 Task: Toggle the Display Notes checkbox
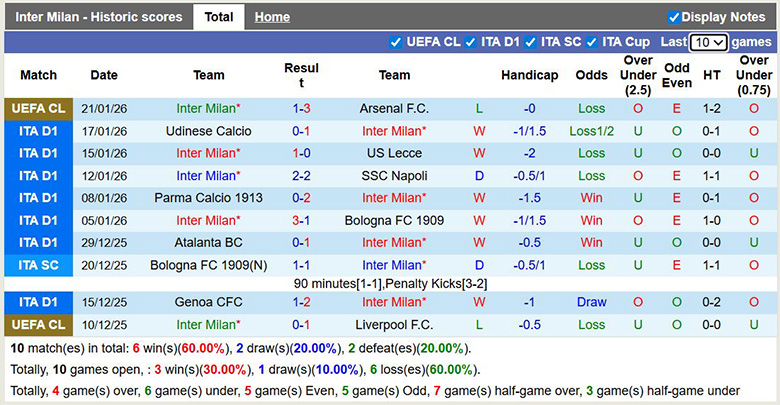[x=674, y=17]
